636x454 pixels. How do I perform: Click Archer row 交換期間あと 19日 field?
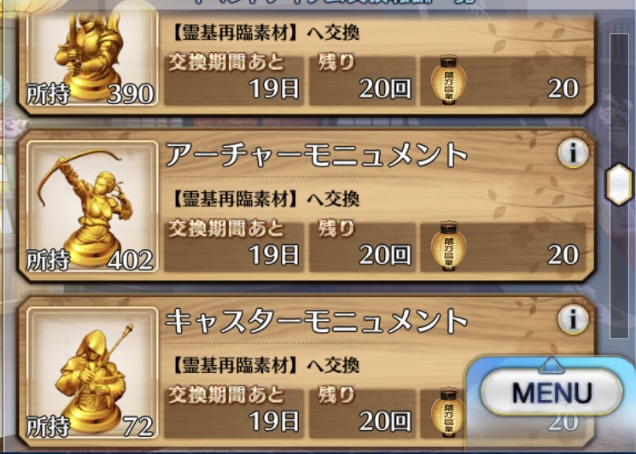[x=234, y=246]
